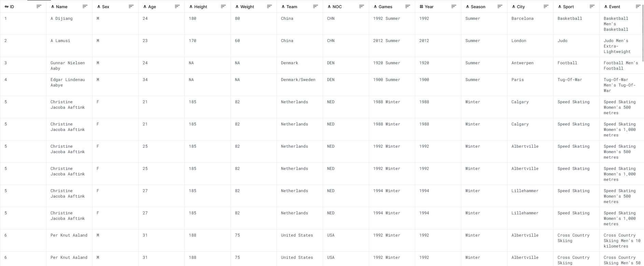Open the NOC column menu
This screenshot has width=644, height=266.
click(x=361, y=6)
